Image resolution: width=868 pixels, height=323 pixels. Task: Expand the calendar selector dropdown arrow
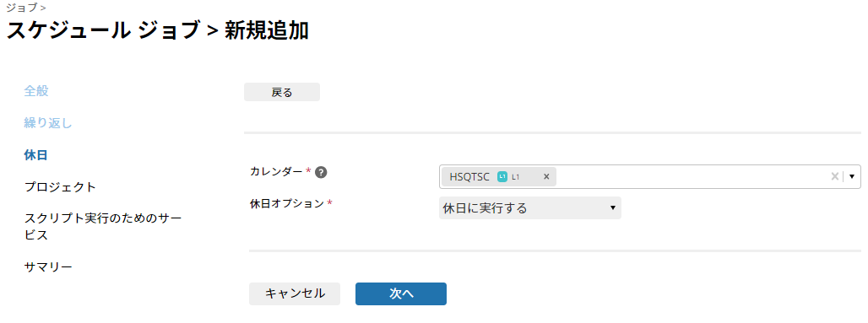coord(852,177)
